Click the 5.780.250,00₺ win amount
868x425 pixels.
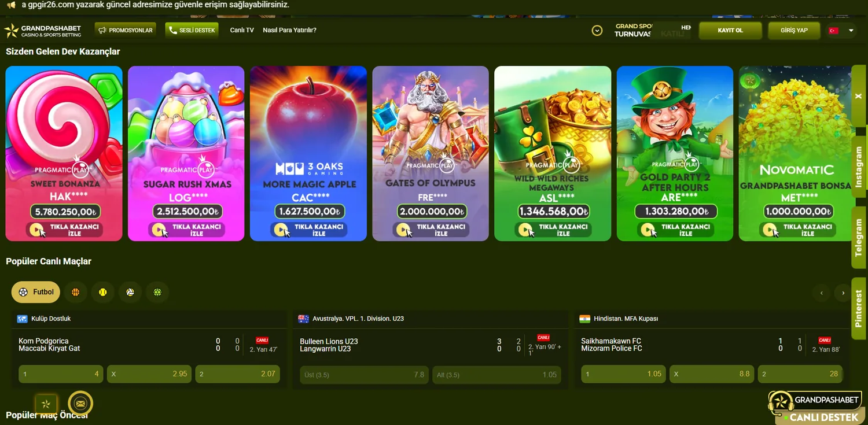tap(64, 212)
